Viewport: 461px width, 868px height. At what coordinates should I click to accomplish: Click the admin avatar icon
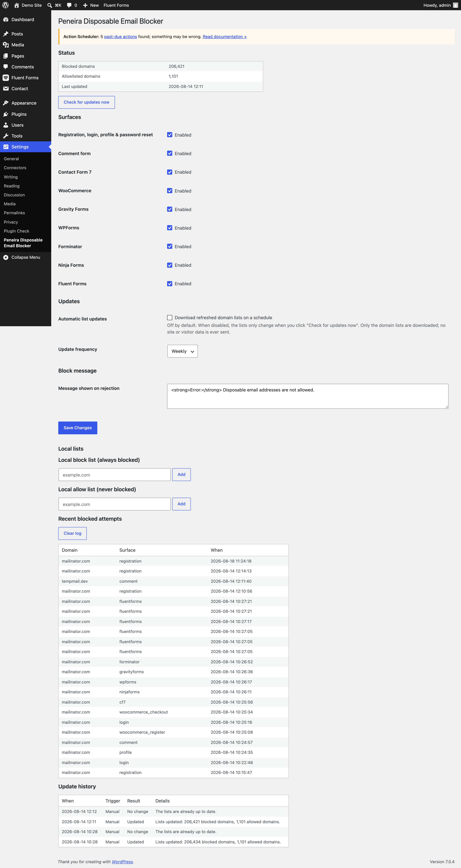tap(455, 5)
